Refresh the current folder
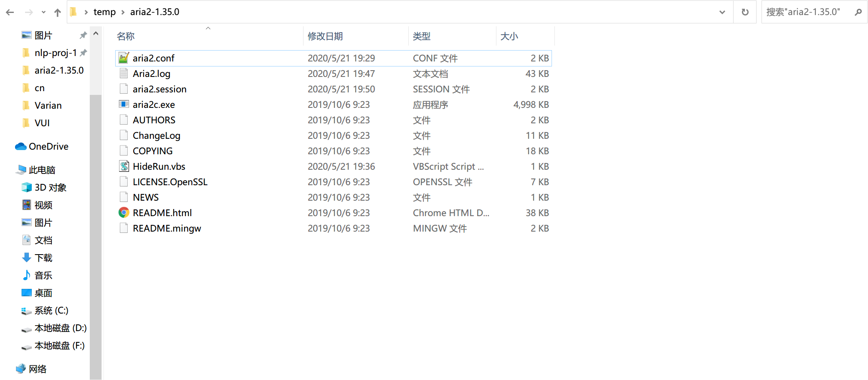Screen dimensions: 868x380 (745, 12)
